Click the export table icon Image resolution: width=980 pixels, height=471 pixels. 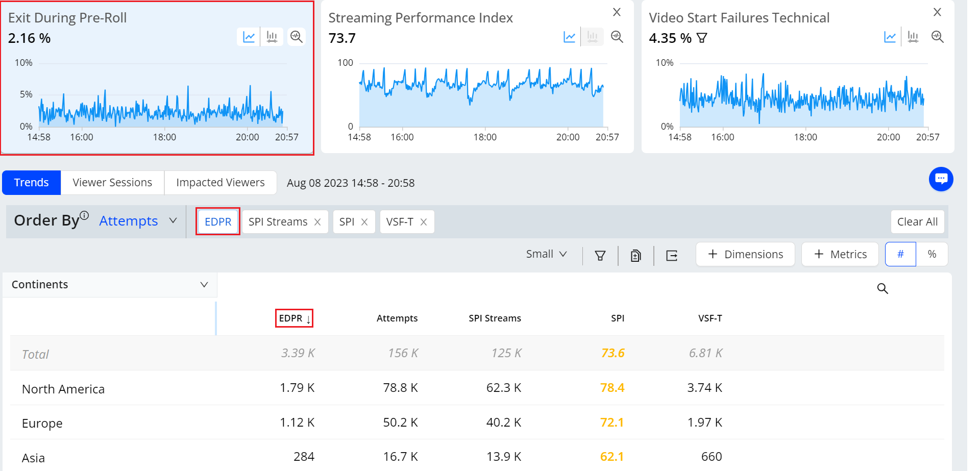coord(672,255)
